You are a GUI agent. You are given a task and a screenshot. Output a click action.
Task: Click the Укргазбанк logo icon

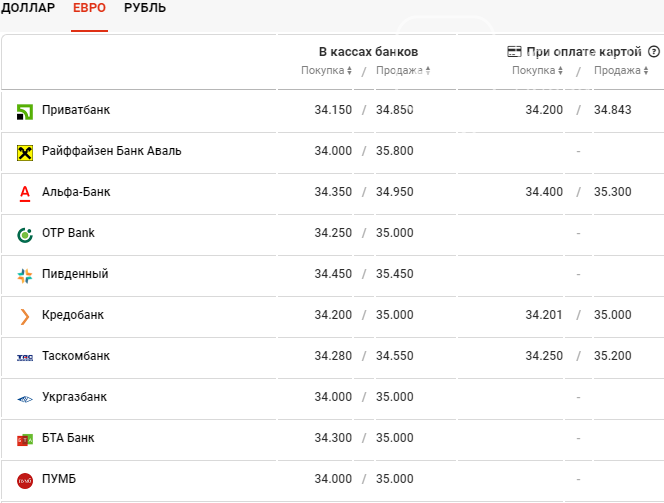click(x=25, y=398)
